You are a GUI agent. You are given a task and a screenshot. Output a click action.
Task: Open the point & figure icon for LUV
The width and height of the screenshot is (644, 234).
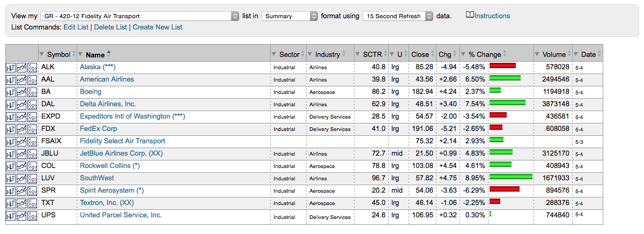[x=32, y=179]
